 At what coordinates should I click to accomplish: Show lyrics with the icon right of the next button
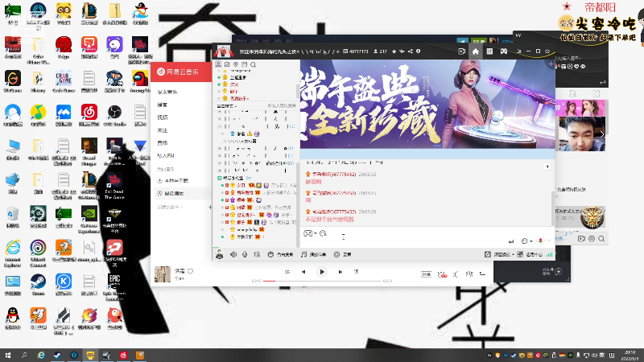coord(356,272)
